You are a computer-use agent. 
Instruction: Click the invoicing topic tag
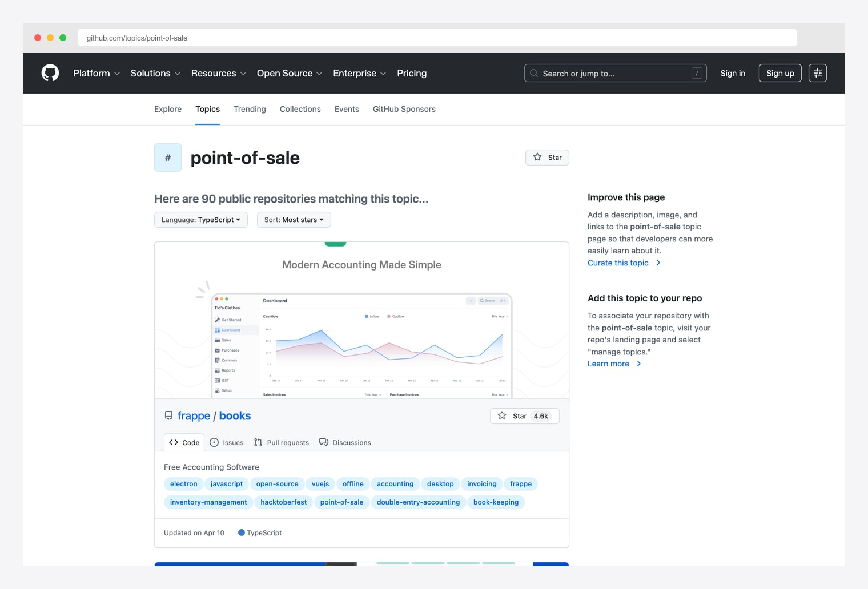pyautogui.click(x=482, y=484)
